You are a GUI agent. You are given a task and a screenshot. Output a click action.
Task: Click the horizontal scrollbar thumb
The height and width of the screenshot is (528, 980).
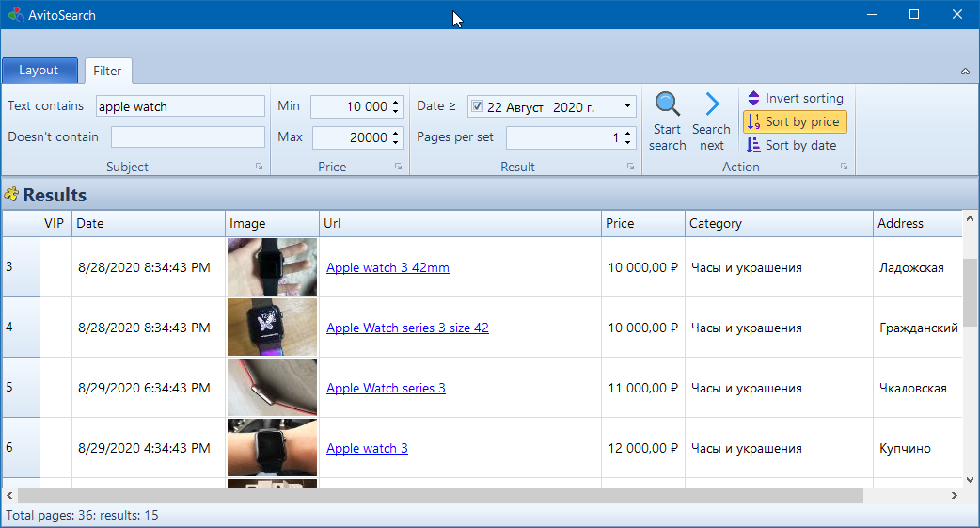click(441, 495)
